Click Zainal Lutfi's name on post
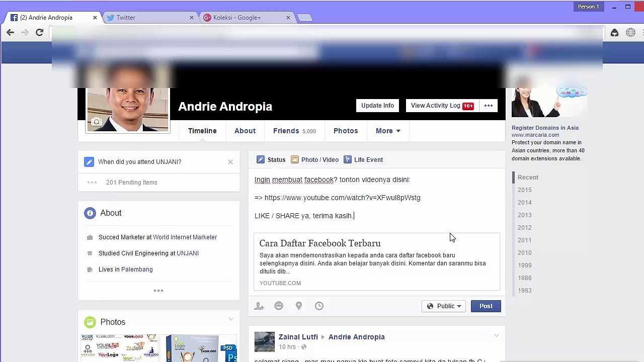Viewport: 644px width, 362px height. (x=298, y=337)
